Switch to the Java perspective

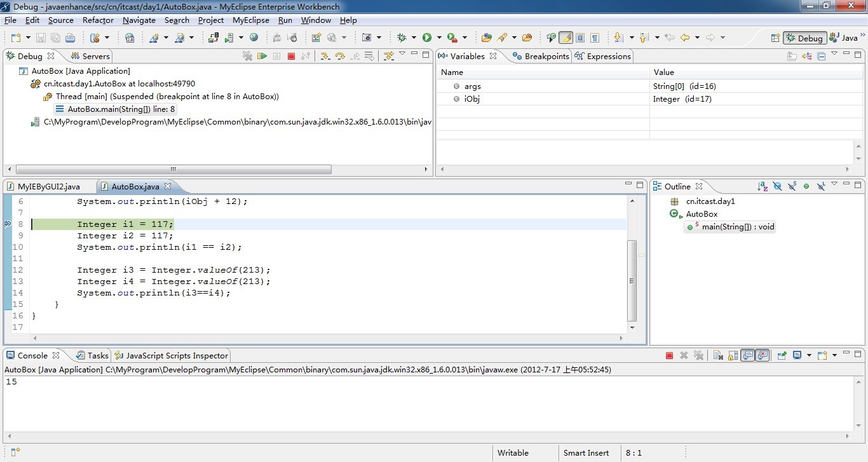click(844, 37)
